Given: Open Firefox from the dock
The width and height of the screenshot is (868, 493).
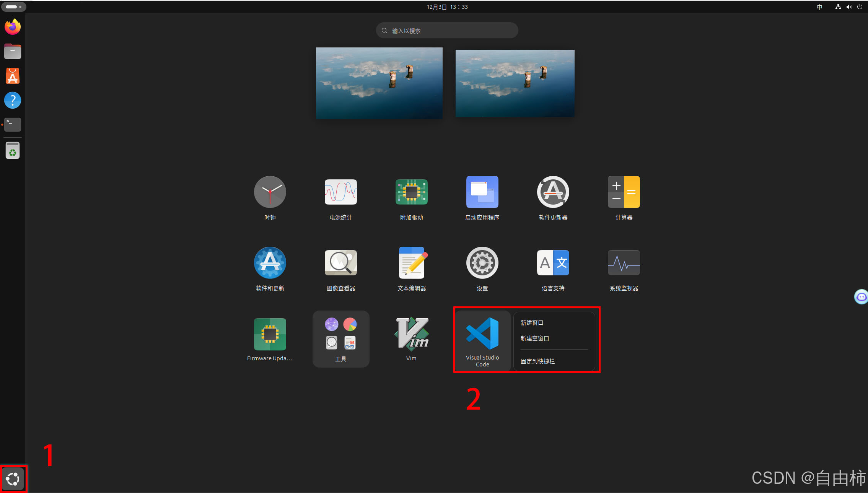Looking at the screenshot, I should (x=13, y=27).
